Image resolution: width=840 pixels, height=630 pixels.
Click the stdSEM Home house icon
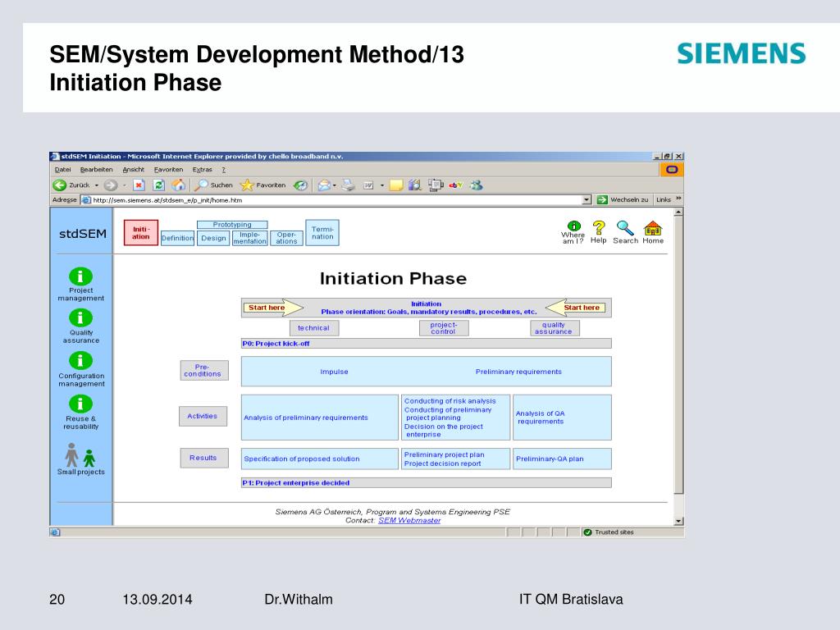[652, 228]
